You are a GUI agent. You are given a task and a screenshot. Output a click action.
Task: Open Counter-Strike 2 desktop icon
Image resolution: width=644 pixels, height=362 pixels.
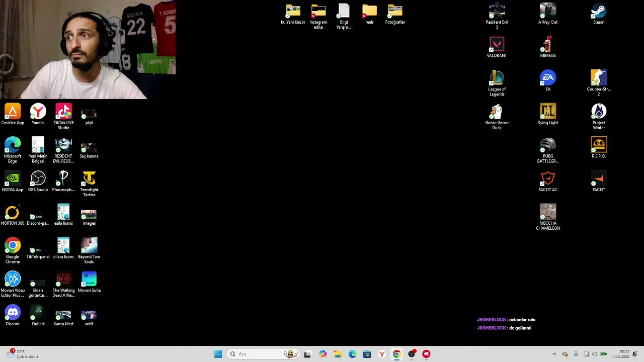tap(599, 83)
